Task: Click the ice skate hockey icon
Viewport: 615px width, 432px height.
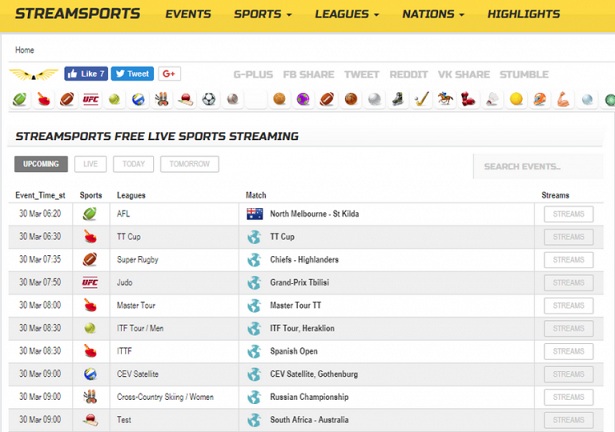Action: pos(398,99)
